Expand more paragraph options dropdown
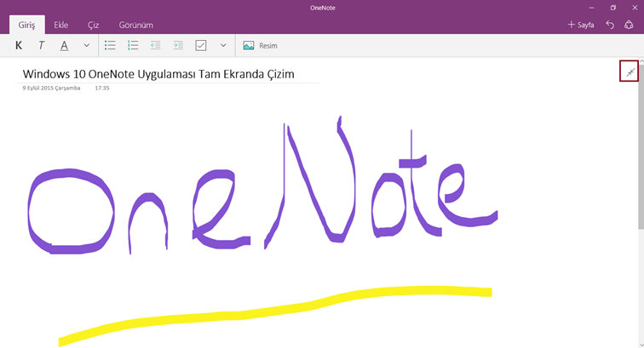 coord(223,46)
